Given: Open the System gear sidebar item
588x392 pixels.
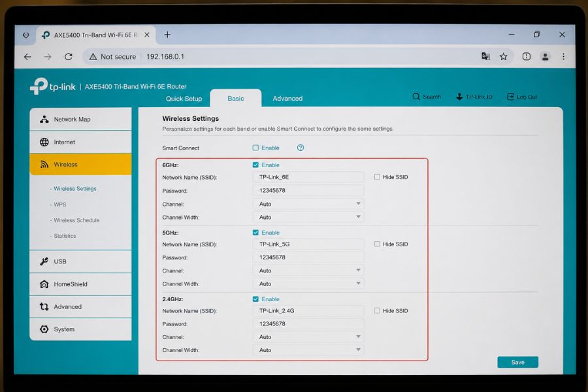Looking at the screenshot, I should (x=80, y=329).
